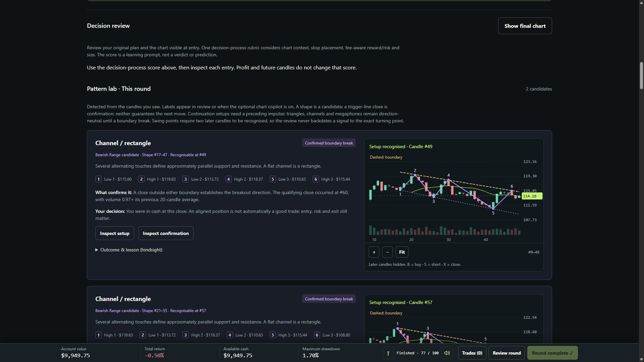Zoom in the chart with plus button

point(374,252)
